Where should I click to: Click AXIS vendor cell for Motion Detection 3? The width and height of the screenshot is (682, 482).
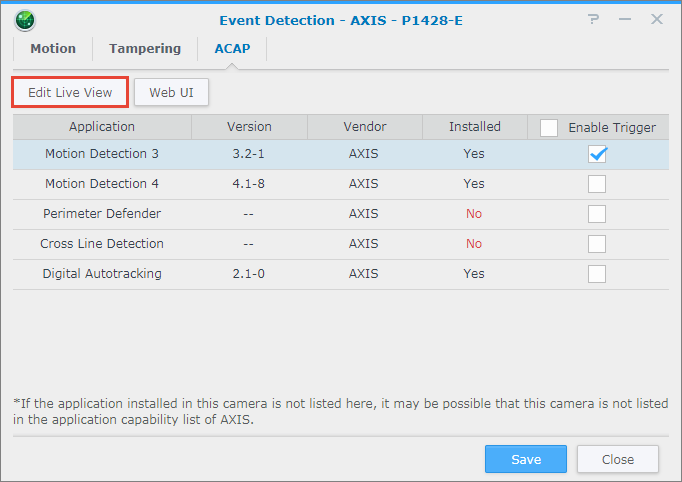[364, 154]
